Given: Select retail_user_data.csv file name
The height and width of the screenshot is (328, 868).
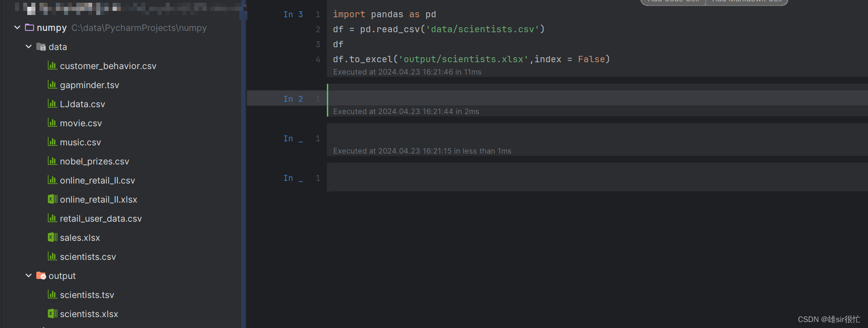Looking at the screenshot, I should point(101,219).
